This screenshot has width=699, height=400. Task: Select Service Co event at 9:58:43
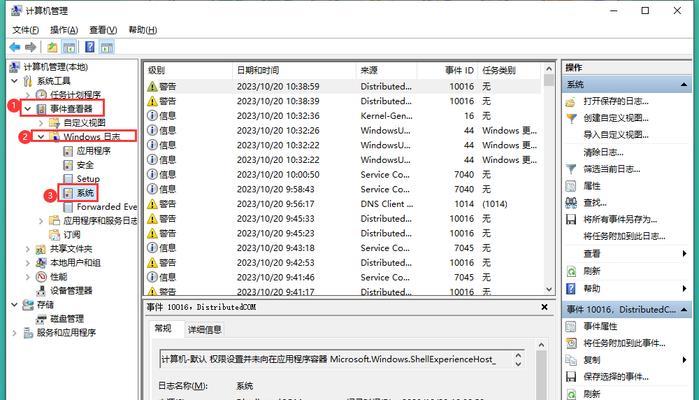342,190
